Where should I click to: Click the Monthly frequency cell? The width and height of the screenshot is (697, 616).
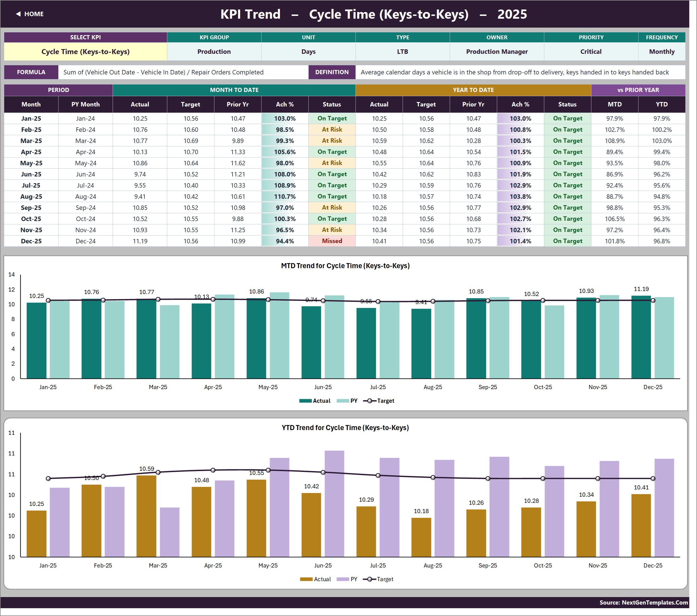[x=662, y=52]
